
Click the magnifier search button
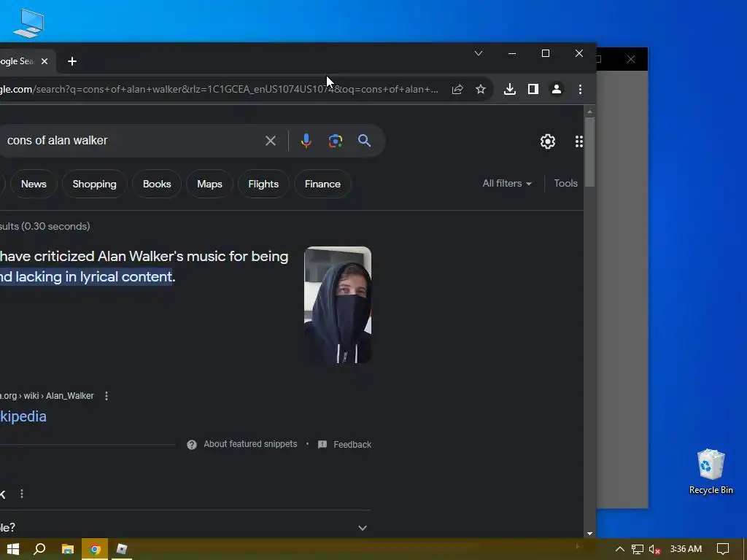click(x=365, y=141)
